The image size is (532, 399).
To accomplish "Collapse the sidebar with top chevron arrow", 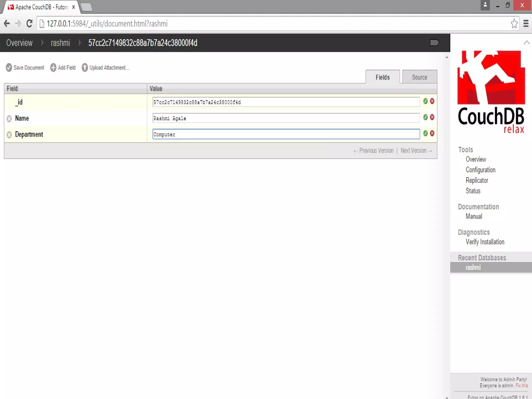I will (x=527, y=43).
